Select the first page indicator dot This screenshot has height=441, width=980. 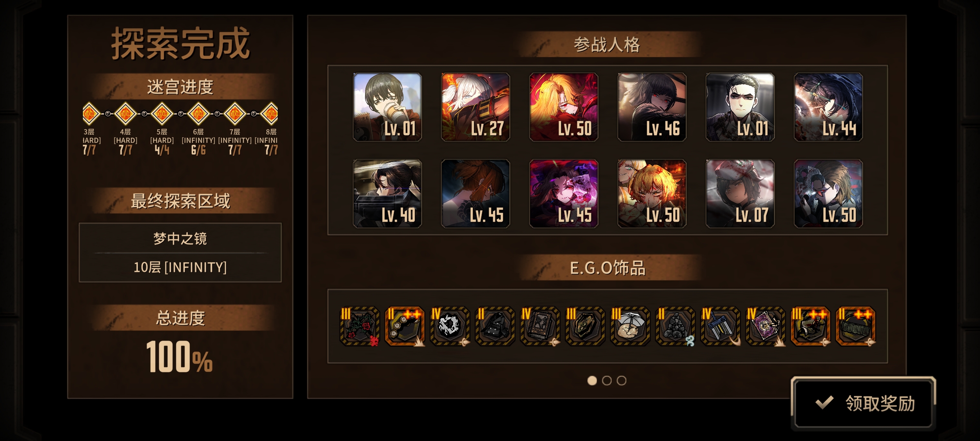point(592,381)
